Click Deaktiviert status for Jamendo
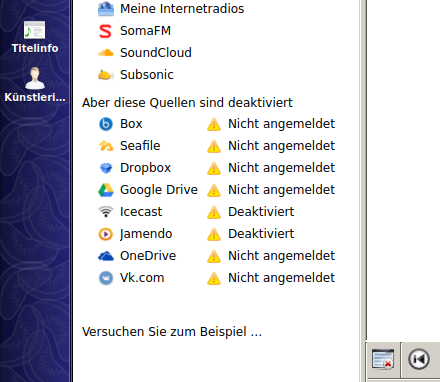This screenshot has height=382, width=440. (261, 234)
